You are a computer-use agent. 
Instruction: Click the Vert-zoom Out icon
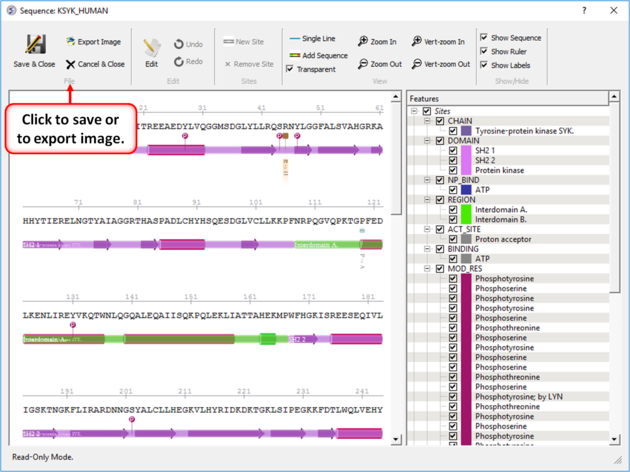(x=417, y=64)
